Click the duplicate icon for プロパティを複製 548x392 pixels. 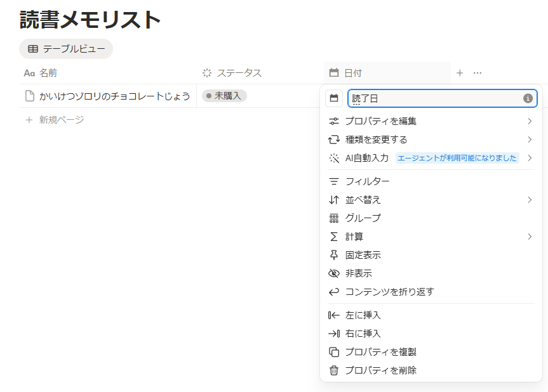click(334, 352)
